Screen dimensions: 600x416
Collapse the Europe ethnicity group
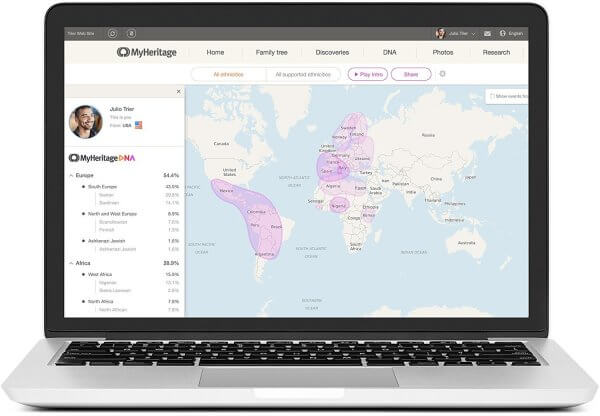click(71, 175)
